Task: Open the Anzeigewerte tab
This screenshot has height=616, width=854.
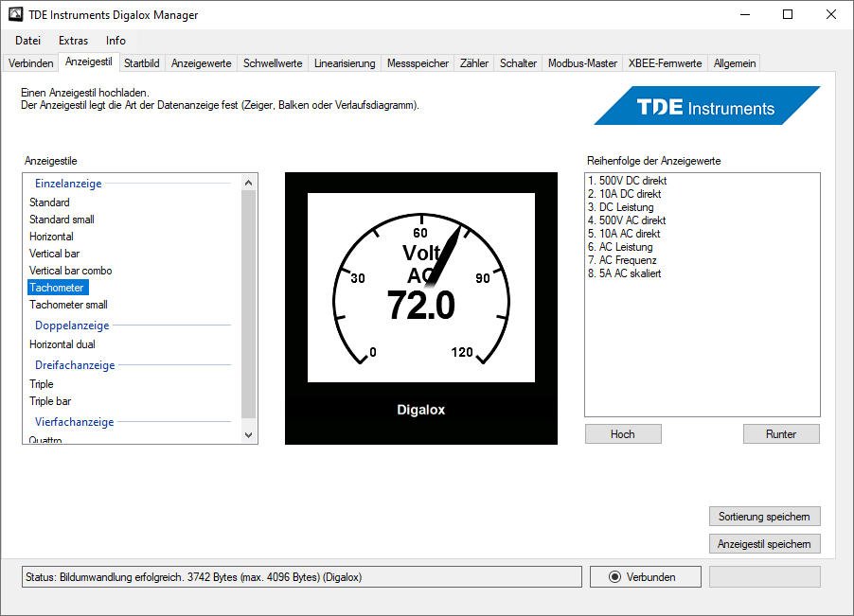Action: click(201, 63)
